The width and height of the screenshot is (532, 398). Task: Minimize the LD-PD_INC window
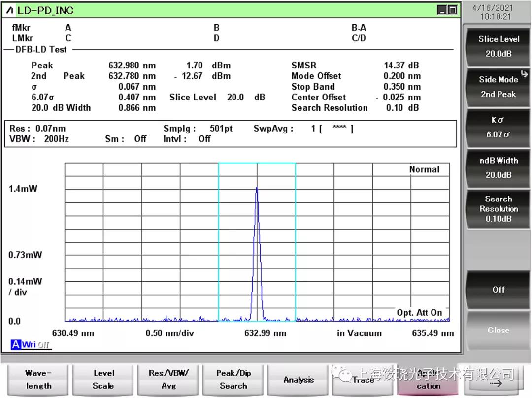pyautogui.click(x=442, y=10)
